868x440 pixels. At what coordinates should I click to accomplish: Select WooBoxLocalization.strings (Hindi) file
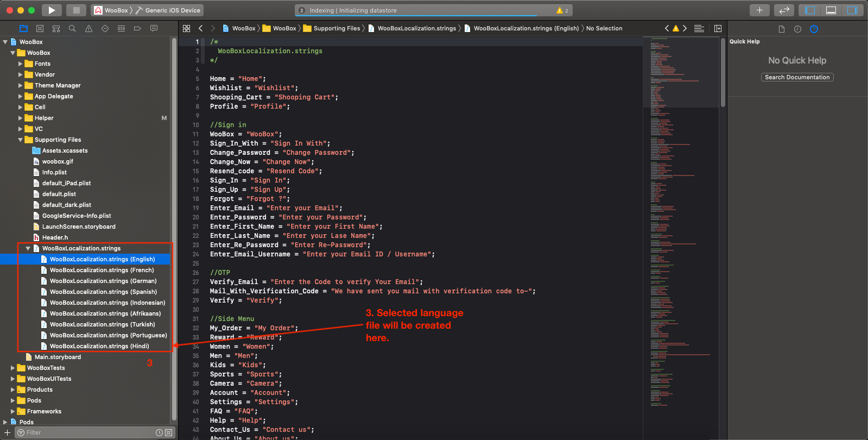[x=99, y=346]
